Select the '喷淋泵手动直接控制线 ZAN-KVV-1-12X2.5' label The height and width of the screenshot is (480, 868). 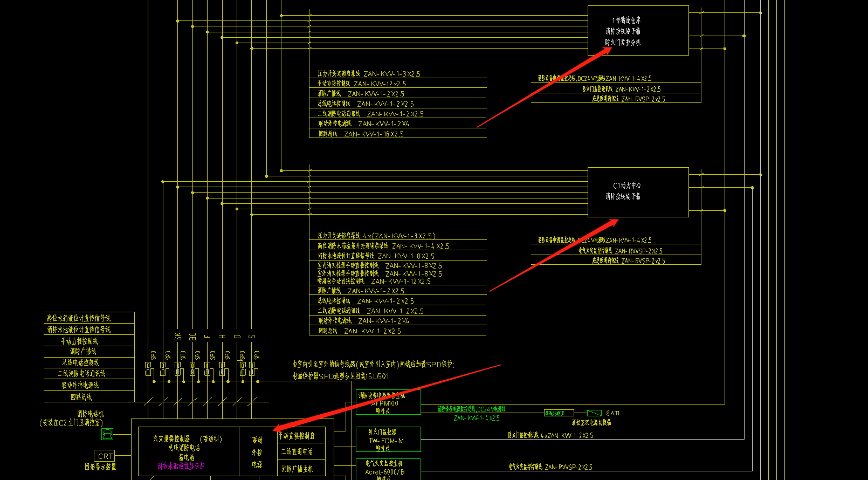(374, 282)
